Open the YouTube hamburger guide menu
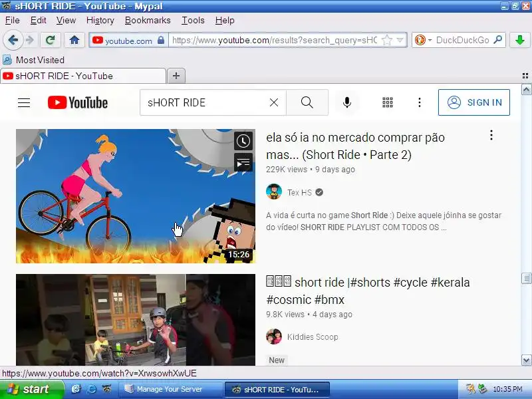 [x=24, y=102]
